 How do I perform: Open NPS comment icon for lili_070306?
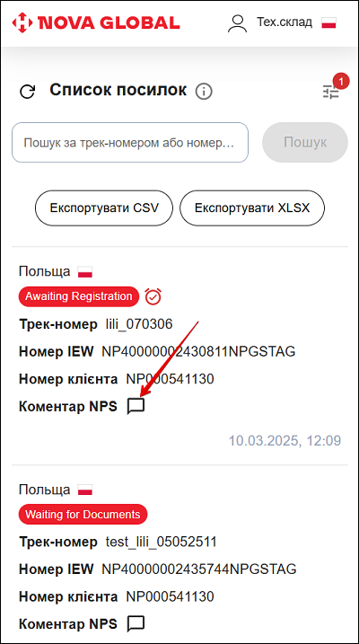(136, 407)
